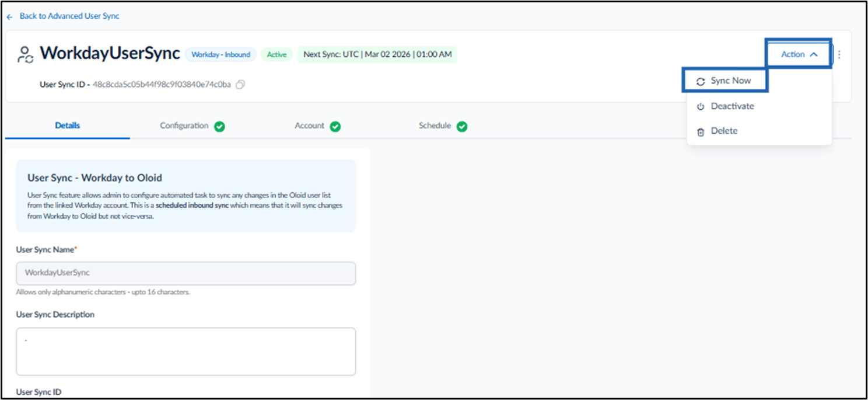
Task: Click the Workday - Inbound badge
Action: 220,55
